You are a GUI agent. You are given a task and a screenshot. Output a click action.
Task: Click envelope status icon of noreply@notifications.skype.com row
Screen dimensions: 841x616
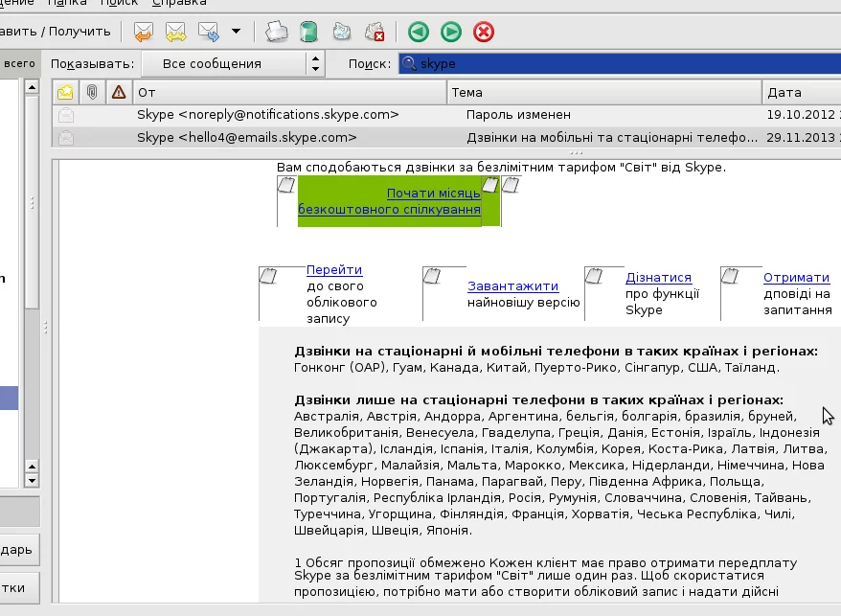[x=66, y=115]
